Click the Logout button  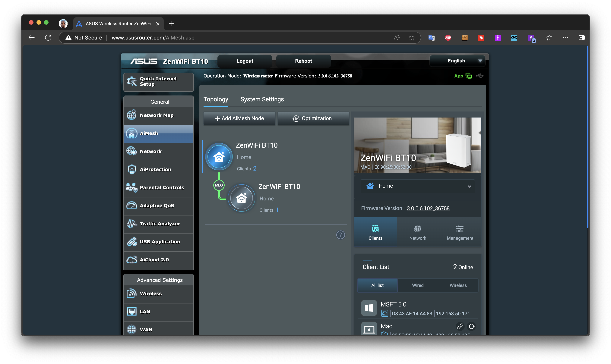(245, 61)
